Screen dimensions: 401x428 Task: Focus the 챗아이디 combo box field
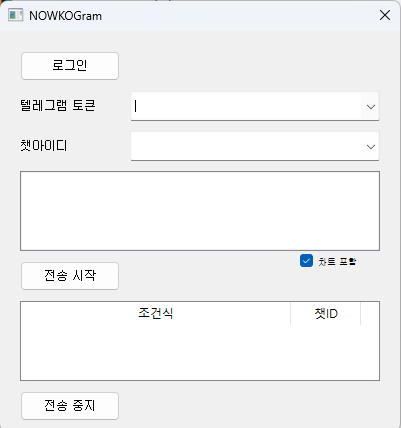[246, 146]
